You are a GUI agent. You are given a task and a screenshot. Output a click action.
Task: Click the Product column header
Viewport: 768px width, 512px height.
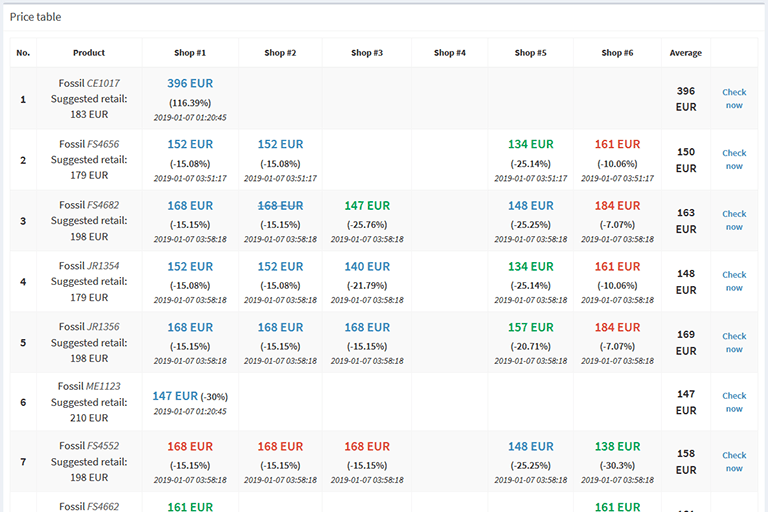click(x=89, y=52)
